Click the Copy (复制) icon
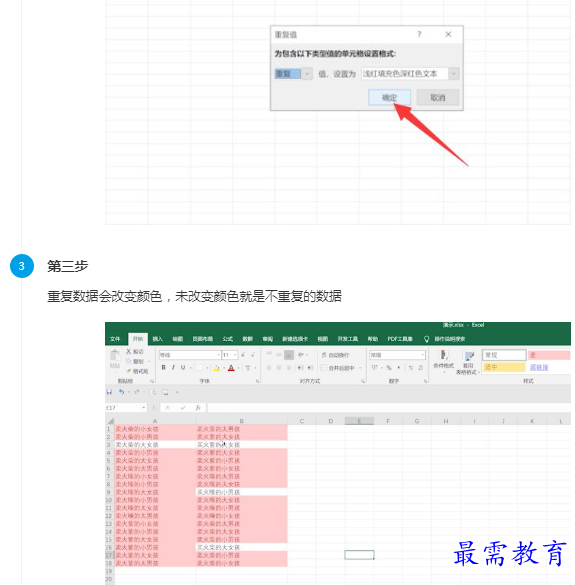575x585 pixels. [129, 361]
